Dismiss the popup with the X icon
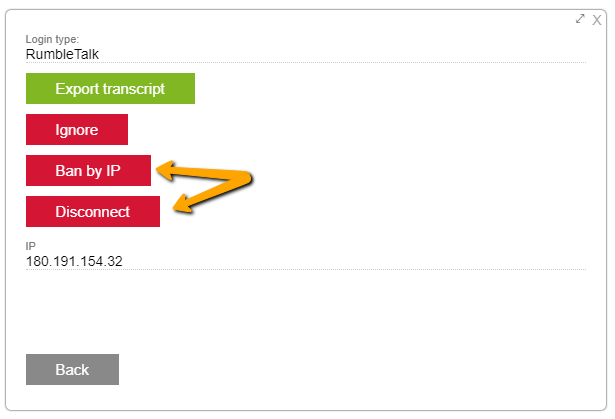The height and width of the screenshot is (419, 615). [597, 19]
